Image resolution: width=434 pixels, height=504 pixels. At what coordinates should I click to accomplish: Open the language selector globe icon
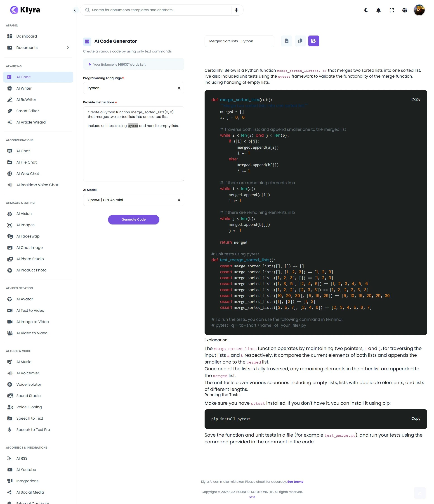404,10
